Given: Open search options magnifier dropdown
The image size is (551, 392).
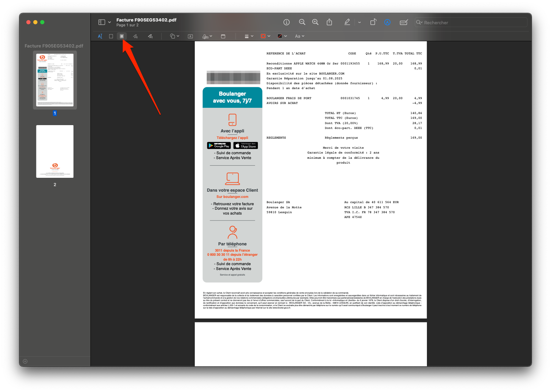Looking at the screenshot, I should [419, 22].
